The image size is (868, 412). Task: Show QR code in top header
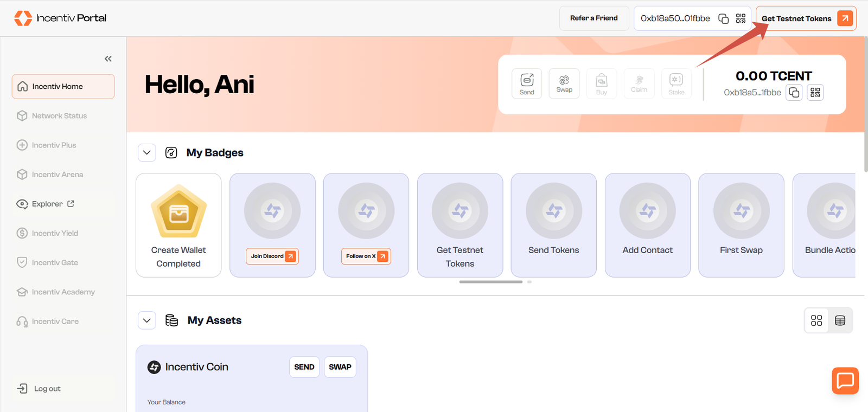741,18
